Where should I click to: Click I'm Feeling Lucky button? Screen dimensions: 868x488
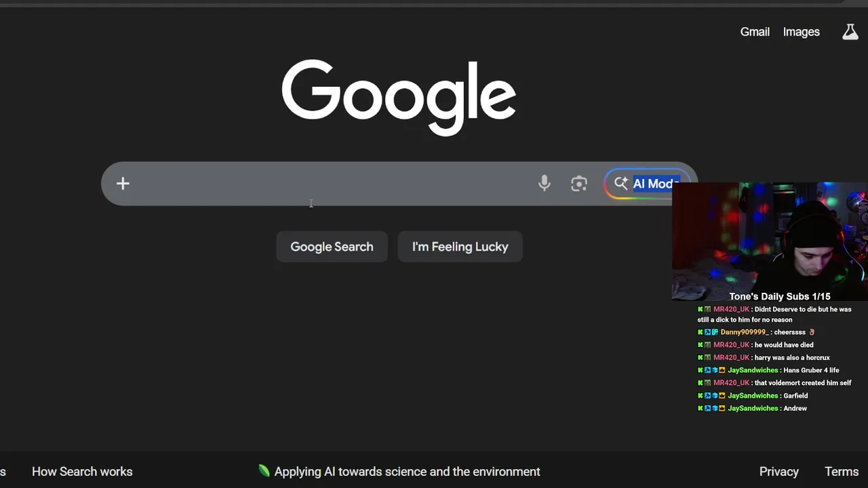pyautogui.click(x=460, y=247)
